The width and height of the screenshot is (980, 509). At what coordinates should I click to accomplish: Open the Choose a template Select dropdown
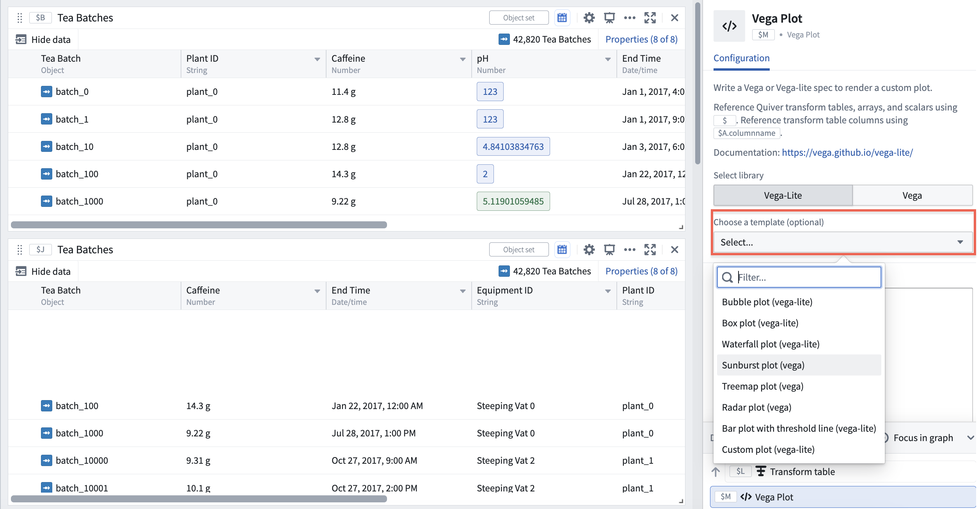(x=842, y=242)
